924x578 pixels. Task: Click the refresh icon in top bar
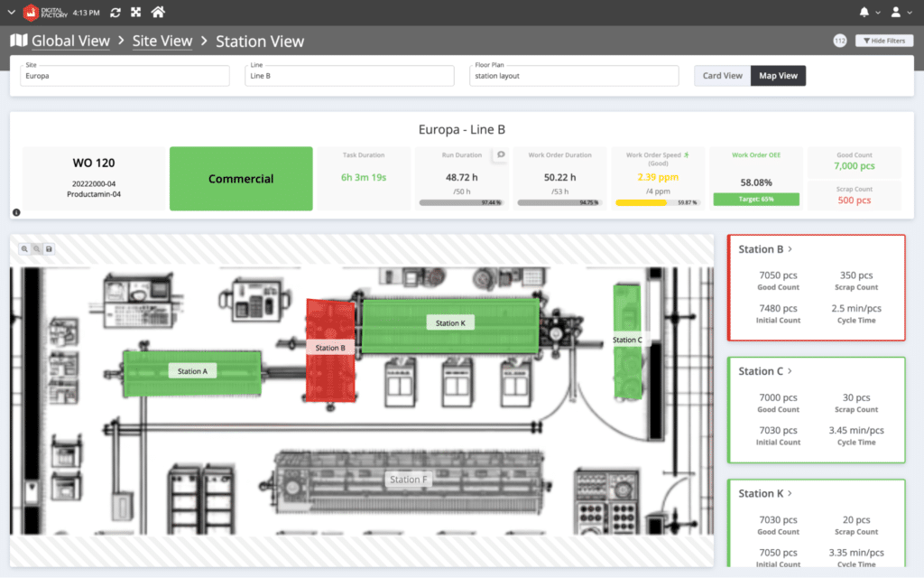pos(115,13)
